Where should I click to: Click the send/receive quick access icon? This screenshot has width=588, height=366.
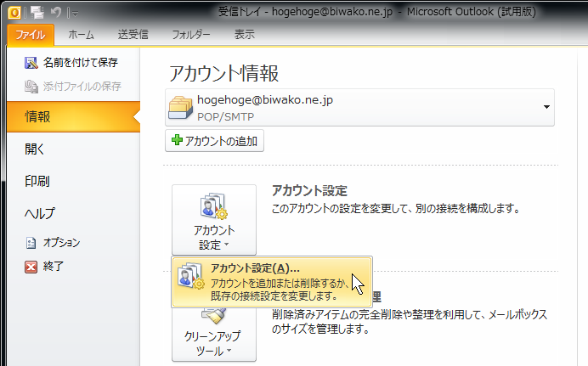37,13
